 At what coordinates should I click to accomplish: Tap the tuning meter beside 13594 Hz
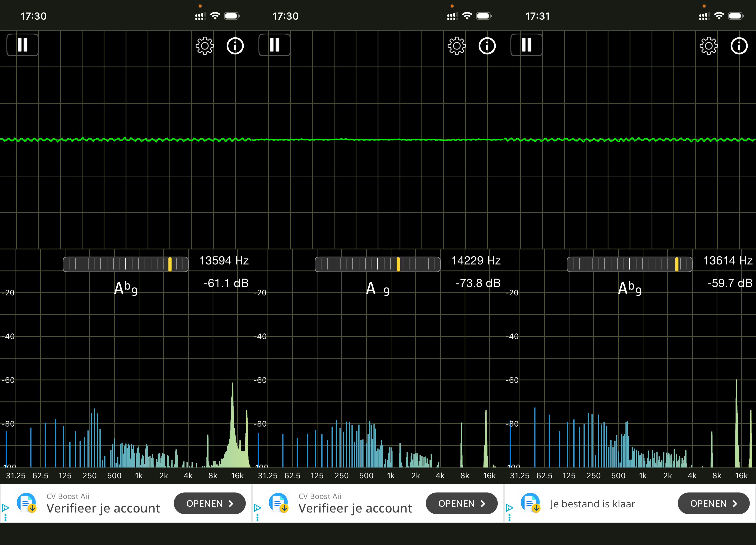pos(126,264)
